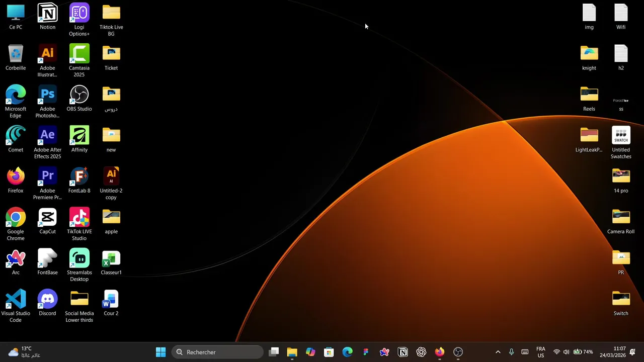This screenshot has width=644, height=362.
Task: Open the FRA US language switcher
Action: 541,352
